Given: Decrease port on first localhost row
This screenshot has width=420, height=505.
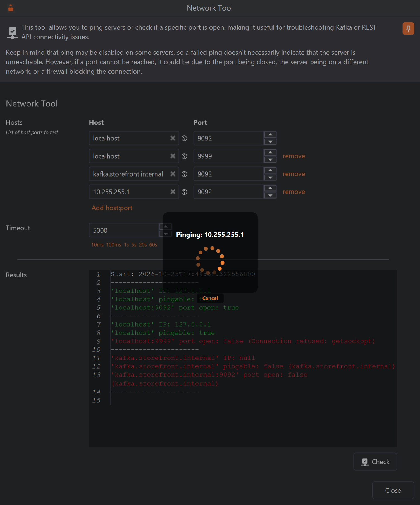Looking at the screenshot, I should (270, 142).
